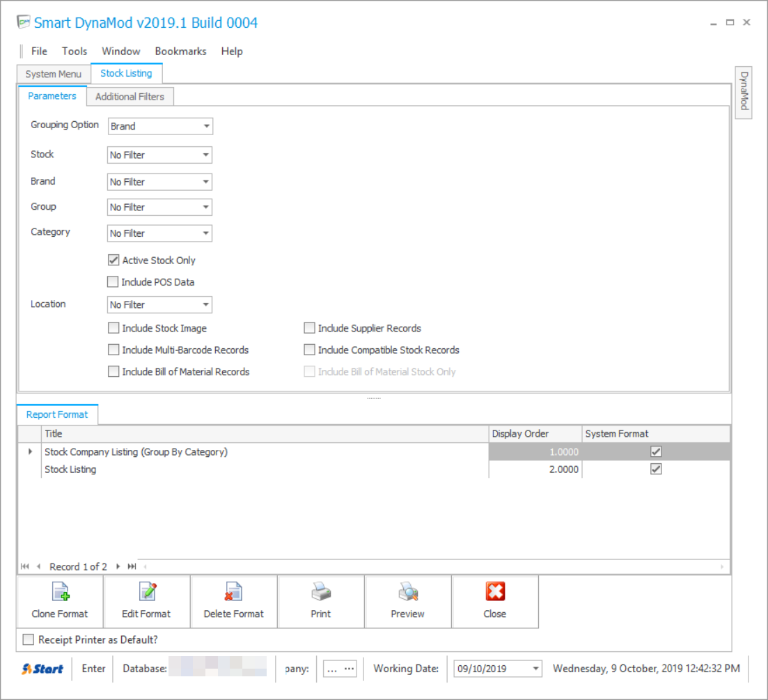Enable Include Supplier Records checkbox
Viewport: 768px width, 700px height.
click(310, 328)
